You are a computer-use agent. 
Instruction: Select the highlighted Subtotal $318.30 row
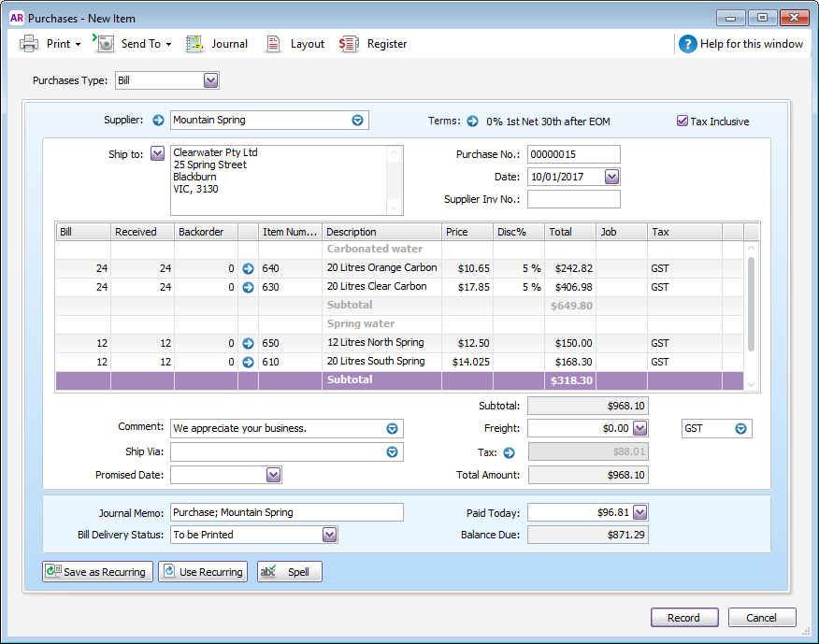tap(399, 380)
